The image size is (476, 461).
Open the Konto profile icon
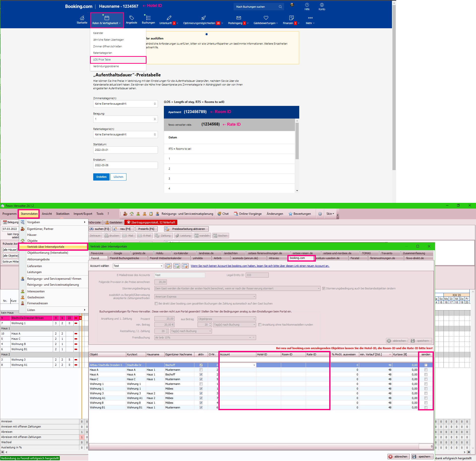click(322, 5)
